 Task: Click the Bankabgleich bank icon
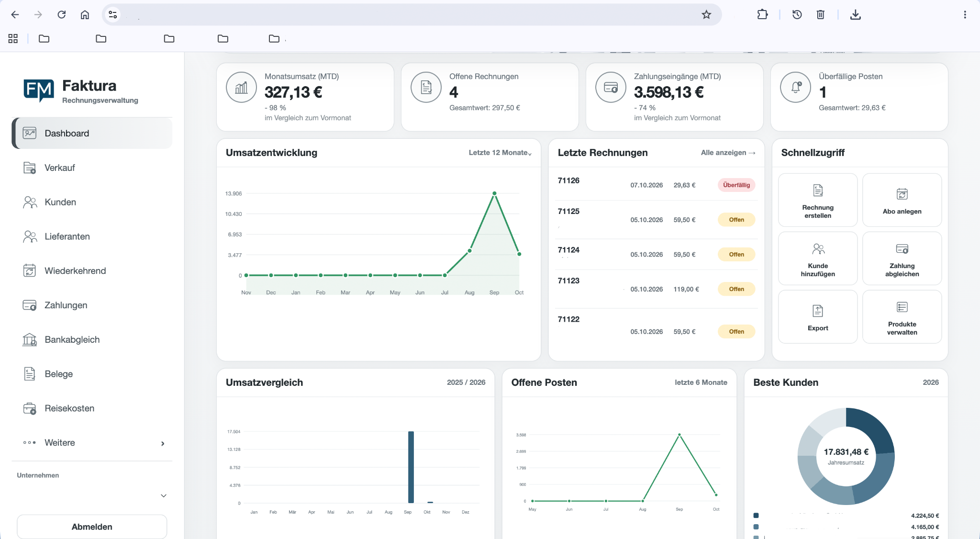tap(30, 340)
